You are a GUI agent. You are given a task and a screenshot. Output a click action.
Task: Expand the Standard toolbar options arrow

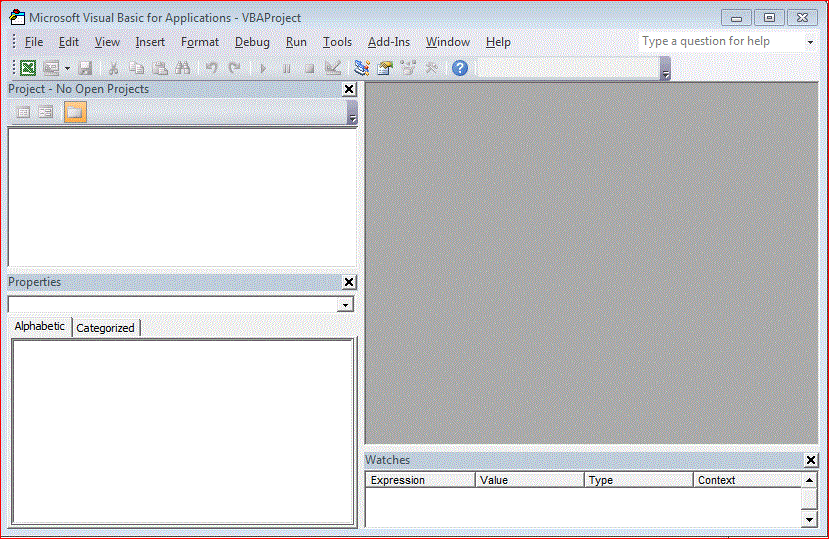pos(666,69)
